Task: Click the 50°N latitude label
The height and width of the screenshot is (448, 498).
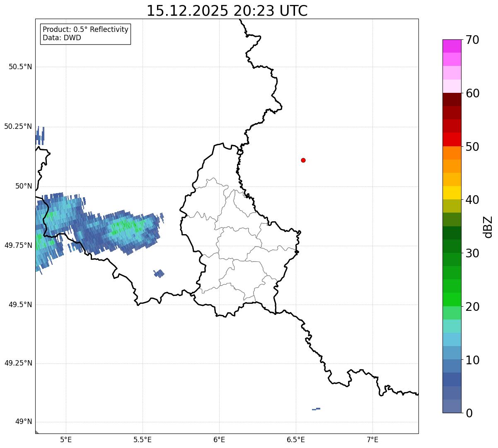Action: pyautogui.click(x=24, y=186)
